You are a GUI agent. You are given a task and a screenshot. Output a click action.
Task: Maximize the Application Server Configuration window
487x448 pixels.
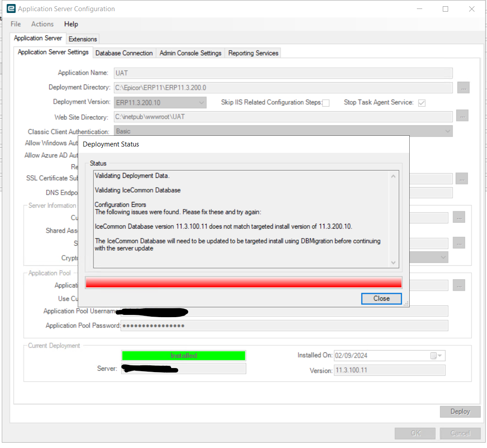tap(445, 8)
